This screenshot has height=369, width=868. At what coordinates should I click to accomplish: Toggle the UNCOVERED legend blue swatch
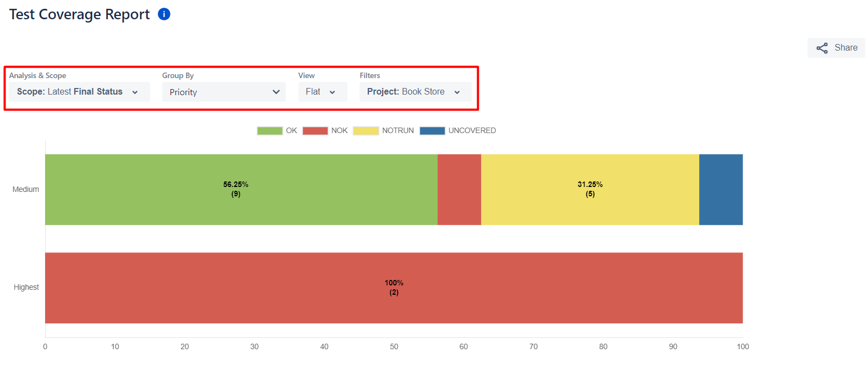tap(432, 131)
